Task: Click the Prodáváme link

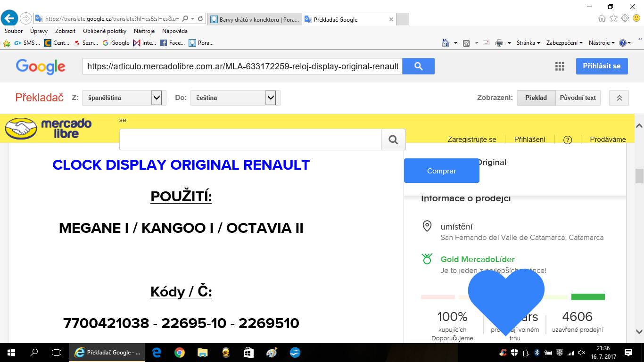Action: 608,140
